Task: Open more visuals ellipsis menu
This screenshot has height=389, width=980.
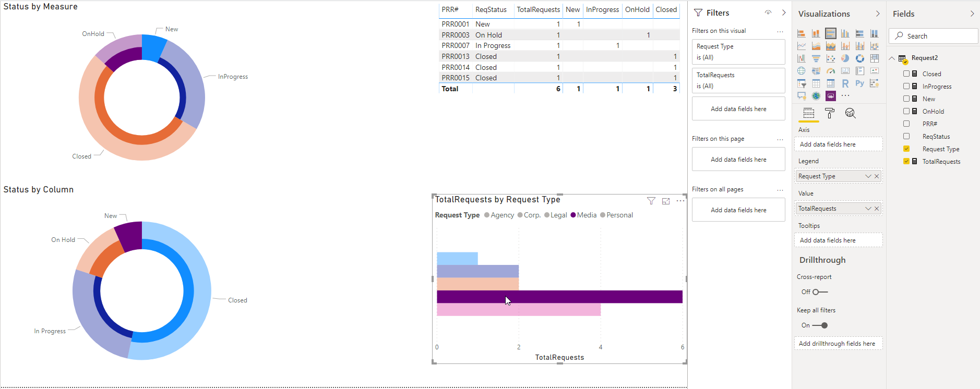Action: click(x=845, y=96)
